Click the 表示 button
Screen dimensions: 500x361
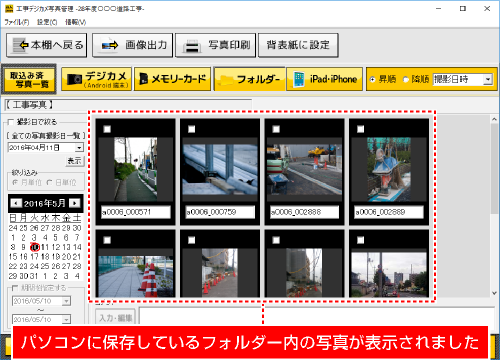(75, 161)
